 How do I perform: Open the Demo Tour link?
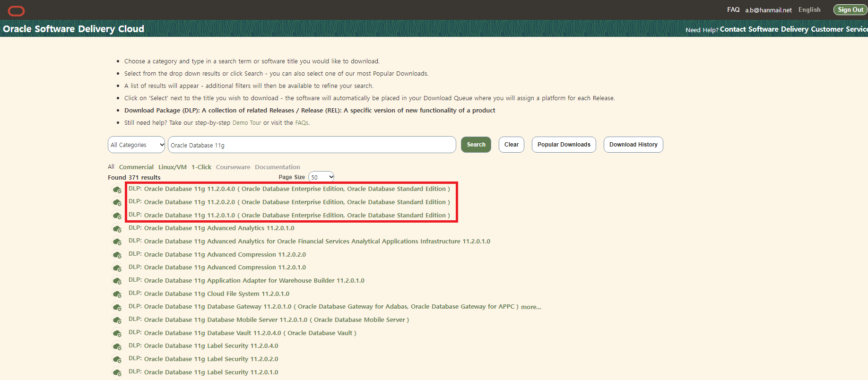tap(247, 122)
